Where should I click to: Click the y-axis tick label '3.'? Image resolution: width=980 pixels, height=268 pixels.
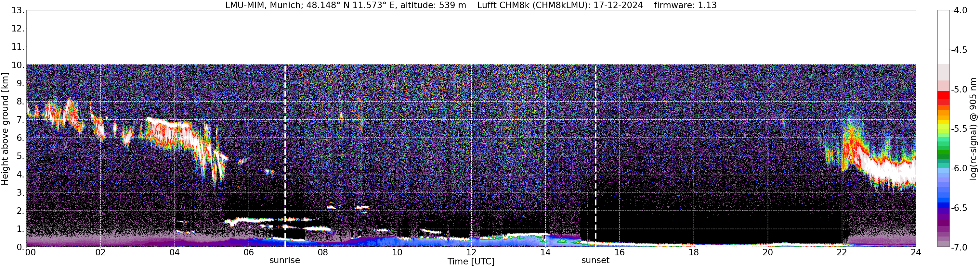point(20,193)
